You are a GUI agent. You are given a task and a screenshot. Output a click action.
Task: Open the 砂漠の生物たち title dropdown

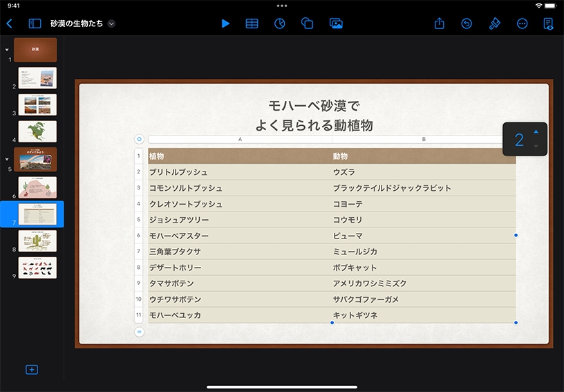(111, 24)
